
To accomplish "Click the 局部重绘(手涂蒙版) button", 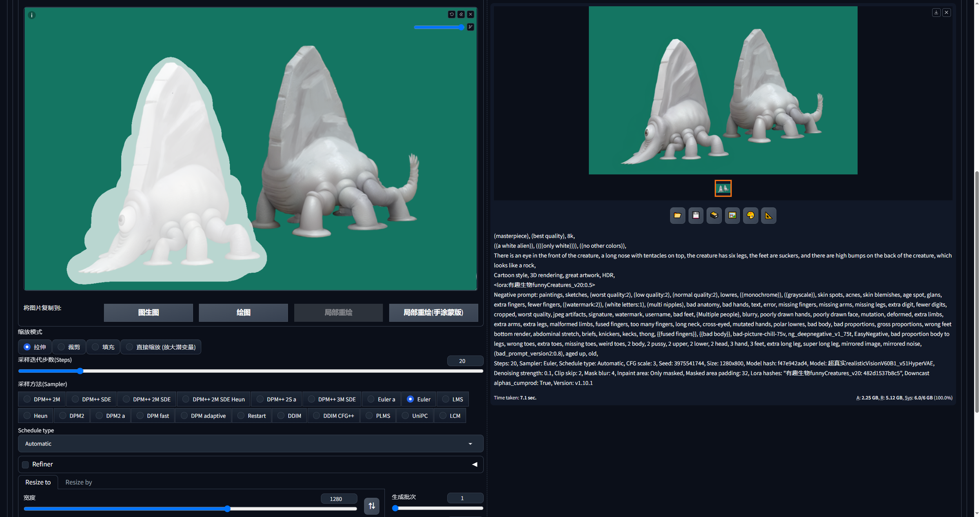I will click(433, 313).
